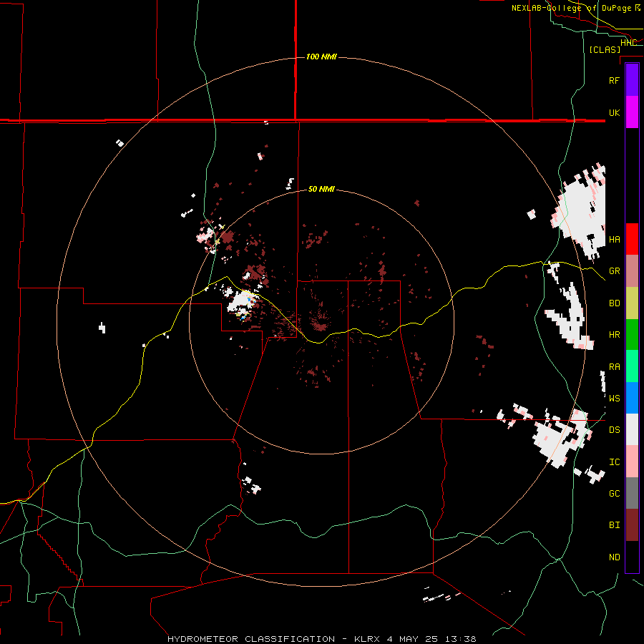Click the Hydrometeor Classification KLRX timestamp caption
The image size is (644, 644).
click(x=321, y=639)
